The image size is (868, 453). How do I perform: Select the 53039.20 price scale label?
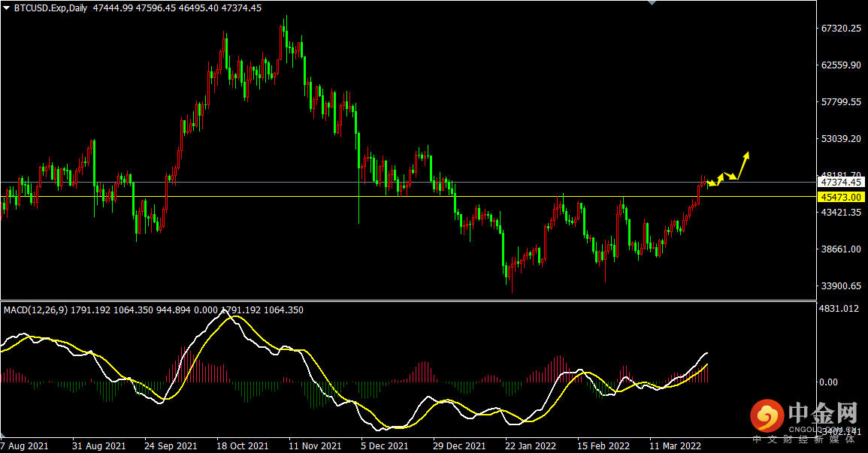point(841,138)
